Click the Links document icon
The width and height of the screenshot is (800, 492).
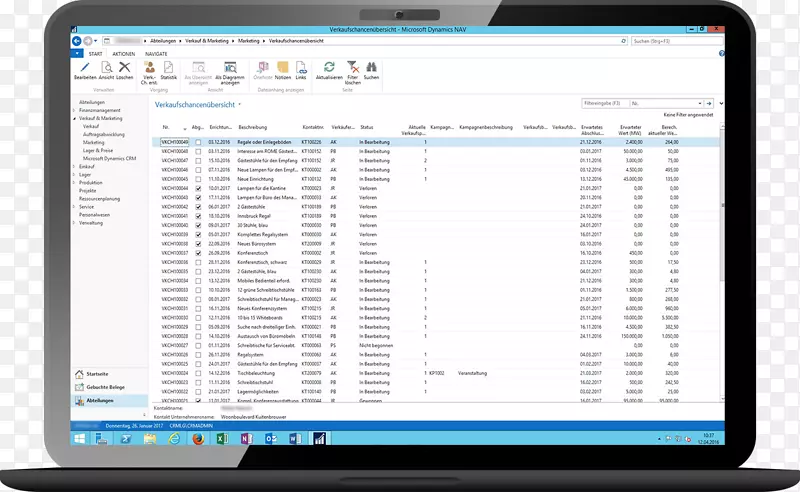pyautogui.click(x=301, y=67)
